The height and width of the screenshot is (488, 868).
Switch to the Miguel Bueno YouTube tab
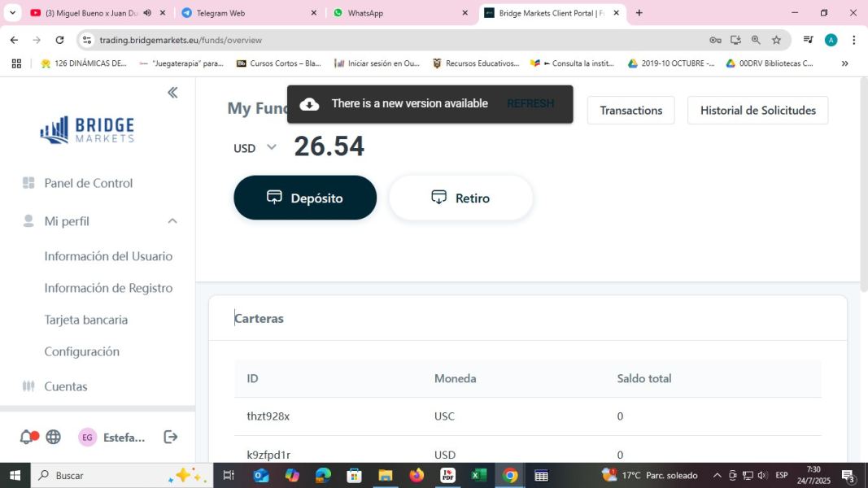tap(98, 13)
